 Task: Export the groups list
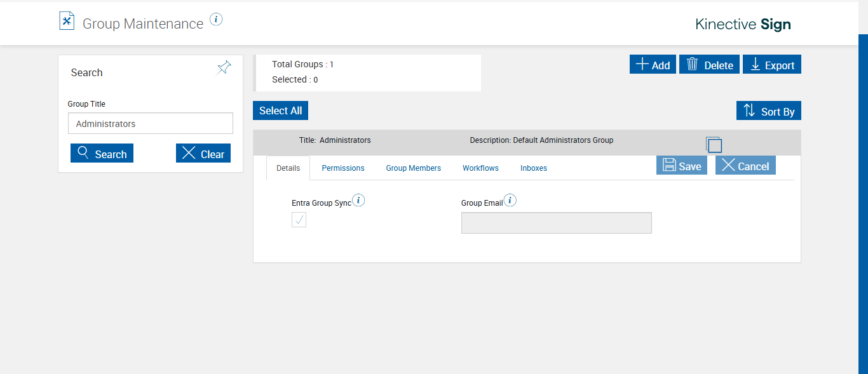click(x=772, y=65)
